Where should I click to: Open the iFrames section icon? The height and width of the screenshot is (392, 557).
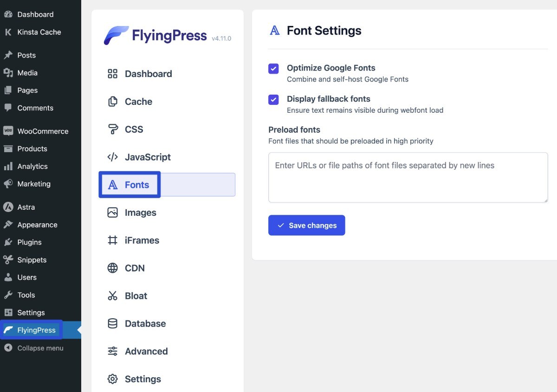tap(112, 240)
